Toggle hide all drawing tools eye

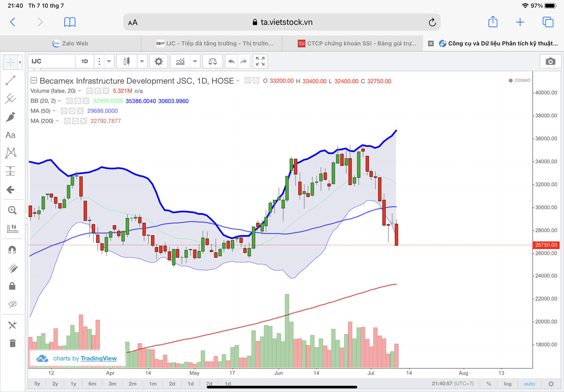(12, 304)
